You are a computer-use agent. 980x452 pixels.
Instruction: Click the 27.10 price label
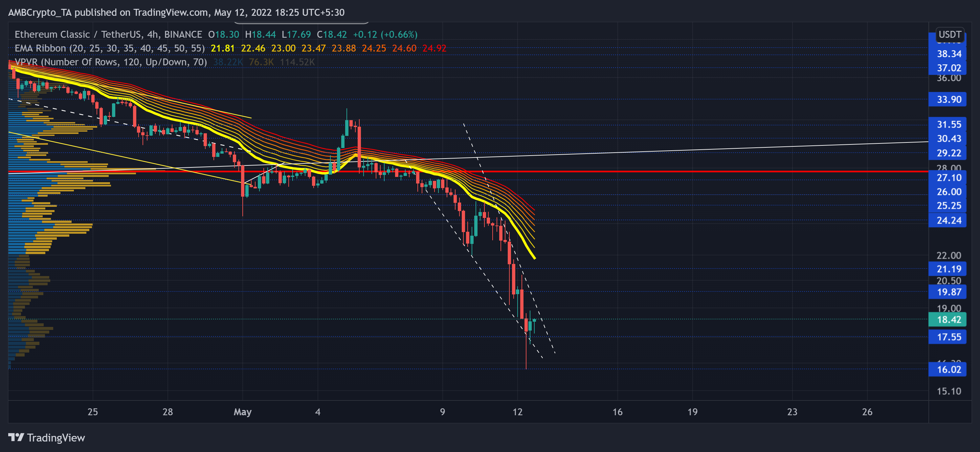click(x=947, y=178)
